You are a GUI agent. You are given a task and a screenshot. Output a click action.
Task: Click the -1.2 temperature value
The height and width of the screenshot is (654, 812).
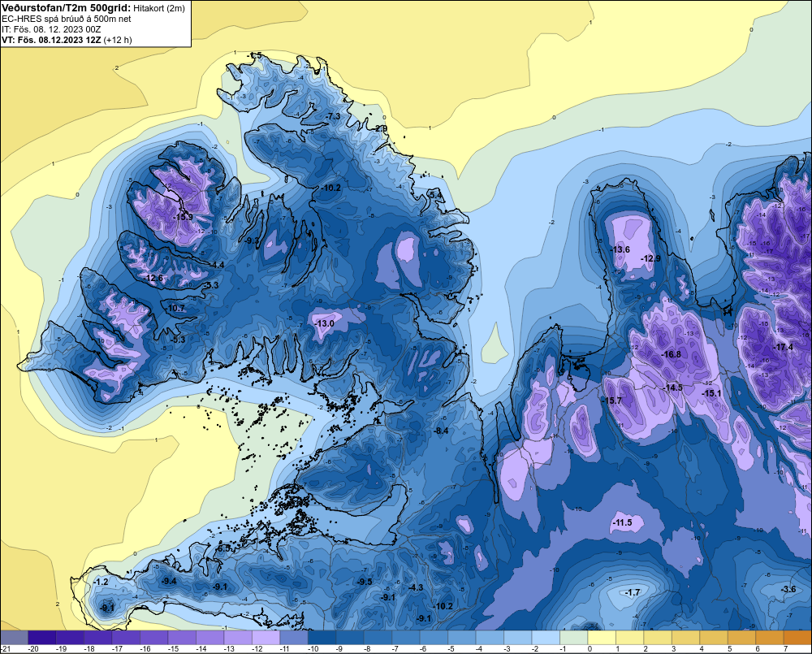(101, 582)
